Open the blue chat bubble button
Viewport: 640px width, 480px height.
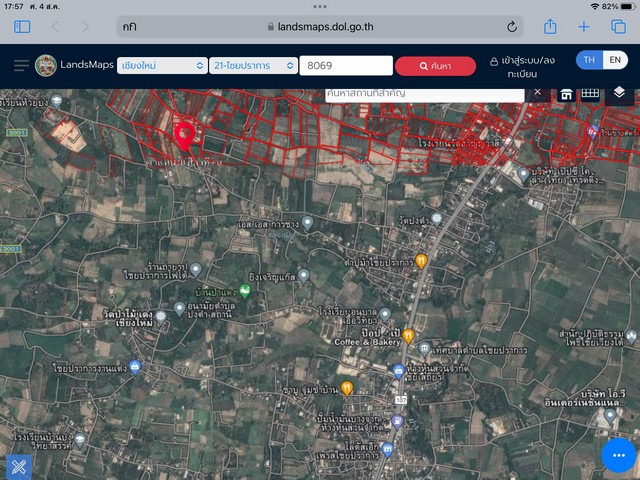[619, 455]
